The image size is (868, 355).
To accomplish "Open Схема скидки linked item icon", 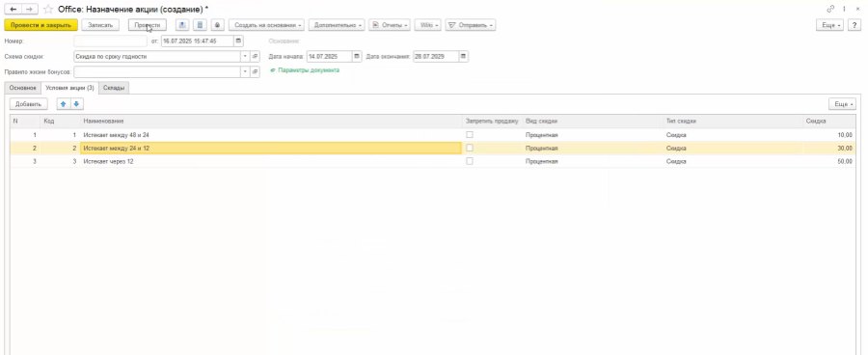I will pyautogui.click(x=256, y=57).
